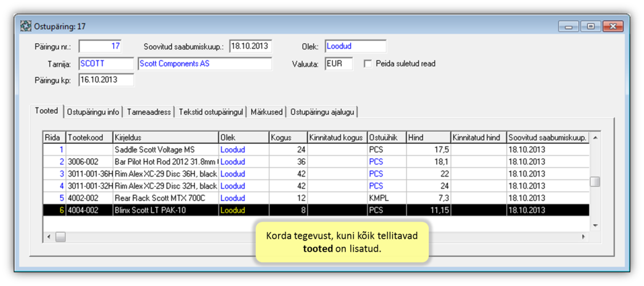Close the Ostupäring 17 window
The height and width of the screenshot is (286, 644).
point(613,26)
